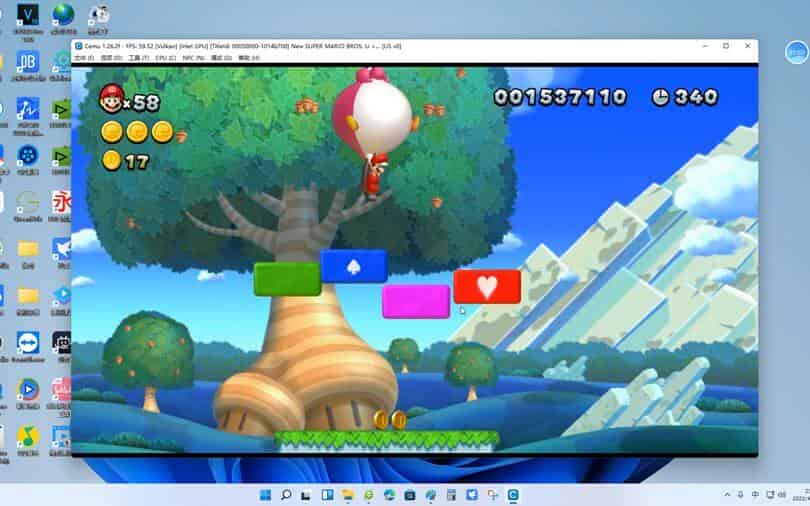Click Mario hanging from the balloon

coord(375,175)
